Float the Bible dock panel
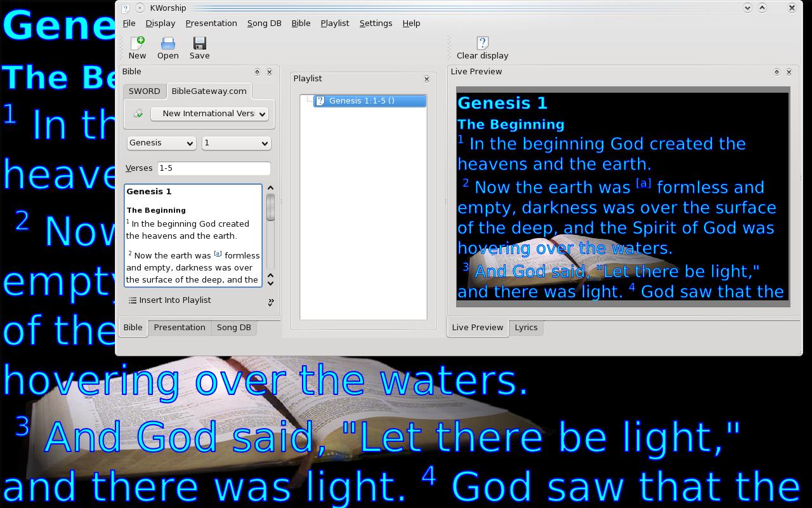Screen dimensions: 812x508 (x=257, y=72)
